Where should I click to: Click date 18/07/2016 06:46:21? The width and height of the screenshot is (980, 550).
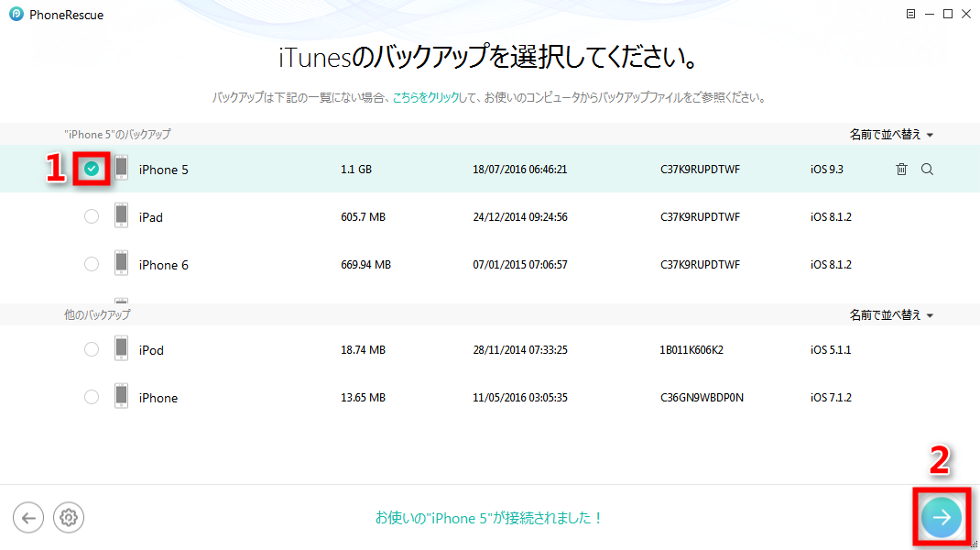(x=520, y=170)
